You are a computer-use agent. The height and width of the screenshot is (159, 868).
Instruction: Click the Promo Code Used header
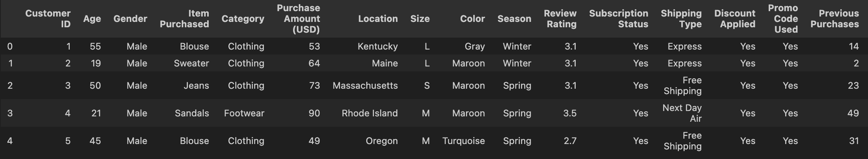[783, 19]
